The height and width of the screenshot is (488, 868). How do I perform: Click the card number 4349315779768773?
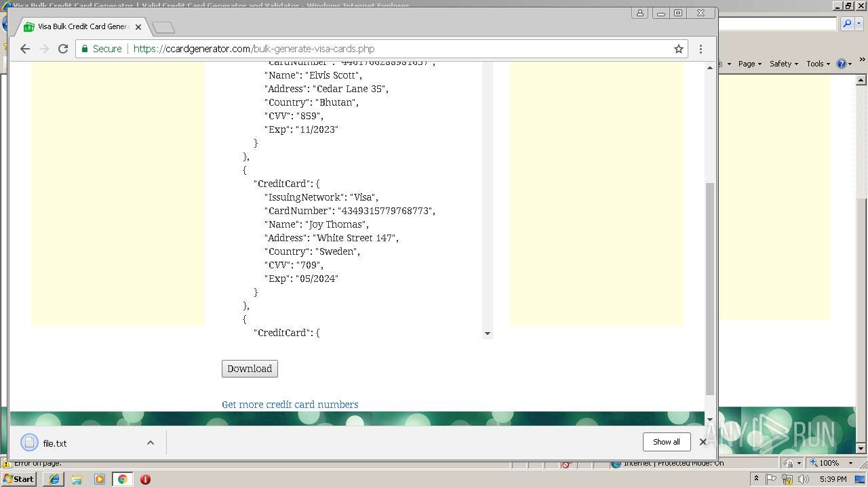click(384, 211)
